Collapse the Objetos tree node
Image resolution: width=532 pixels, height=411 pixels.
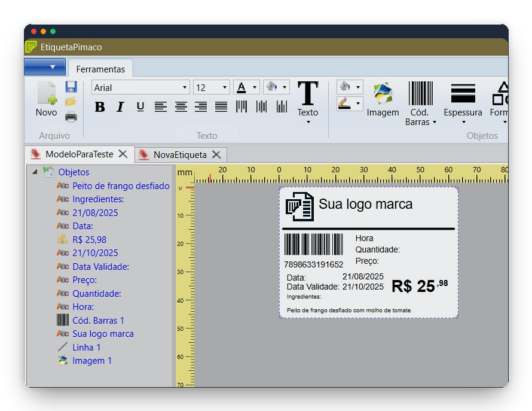point(35,172)
